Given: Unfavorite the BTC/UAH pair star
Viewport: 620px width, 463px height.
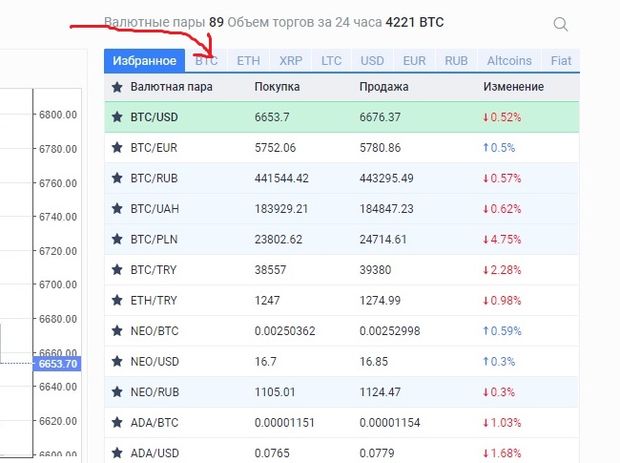Looking at the screenshot, I should coord(116,208).
